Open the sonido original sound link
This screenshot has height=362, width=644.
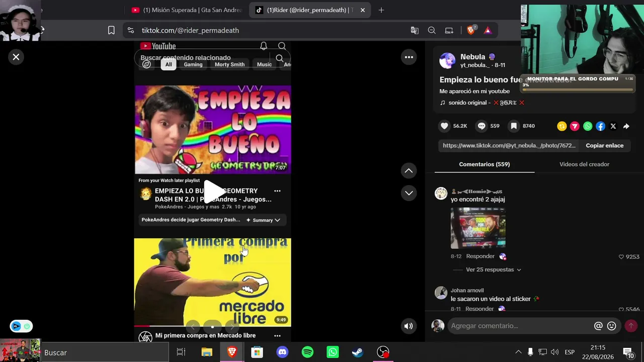(x=482, y=103)
